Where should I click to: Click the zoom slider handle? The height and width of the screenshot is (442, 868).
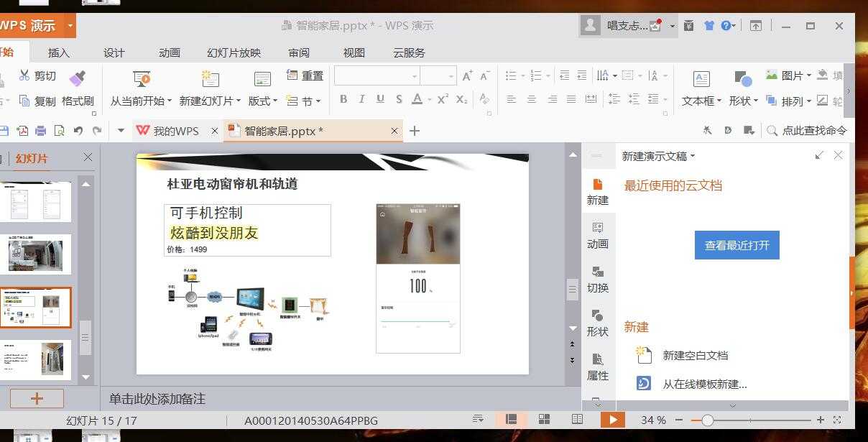pos(708,420)
